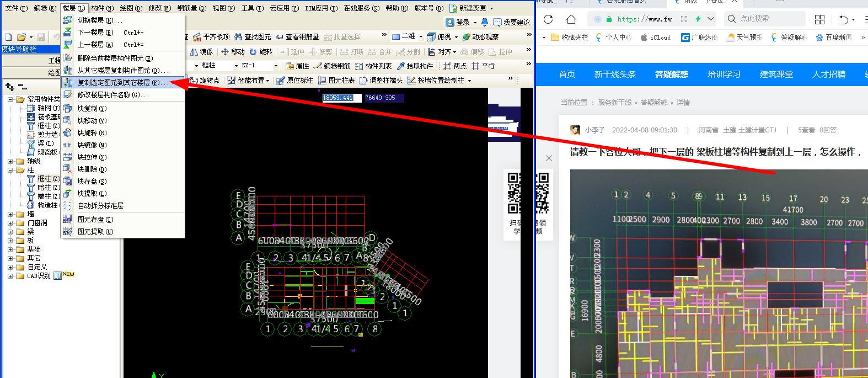Click 构件列表 toolbar button
The image size is (868, 378).
pyautogui.click(x=373, y=66)
